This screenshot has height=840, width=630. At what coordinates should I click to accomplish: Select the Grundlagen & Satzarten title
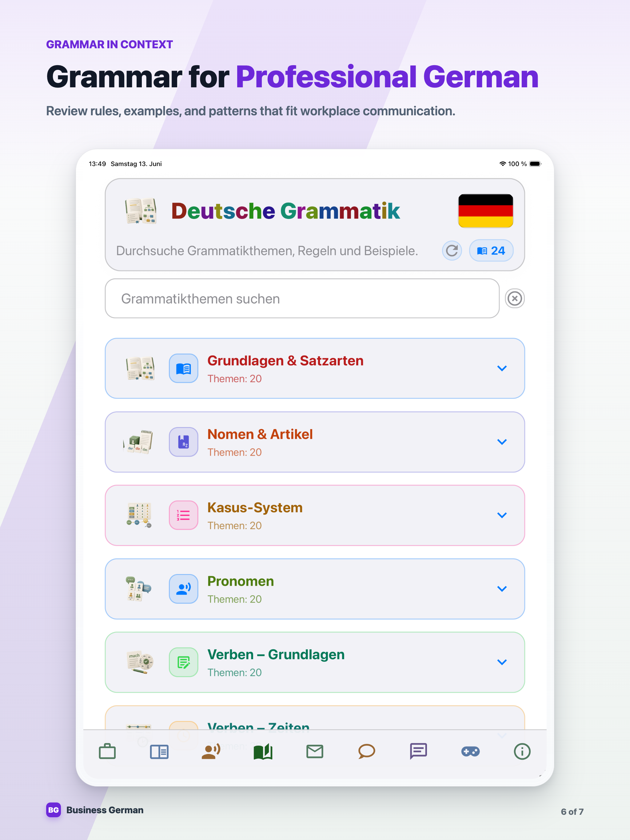(x=285, y=361)
